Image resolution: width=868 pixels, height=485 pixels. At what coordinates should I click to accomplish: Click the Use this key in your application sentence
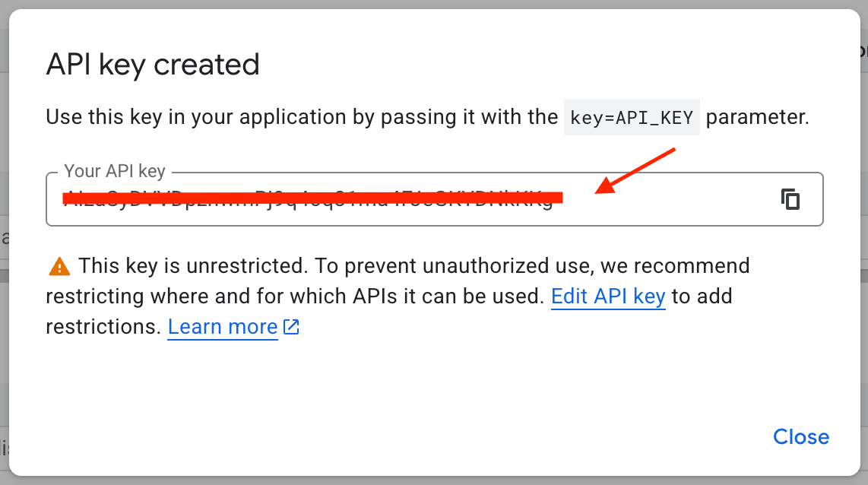tap(302, 117)
